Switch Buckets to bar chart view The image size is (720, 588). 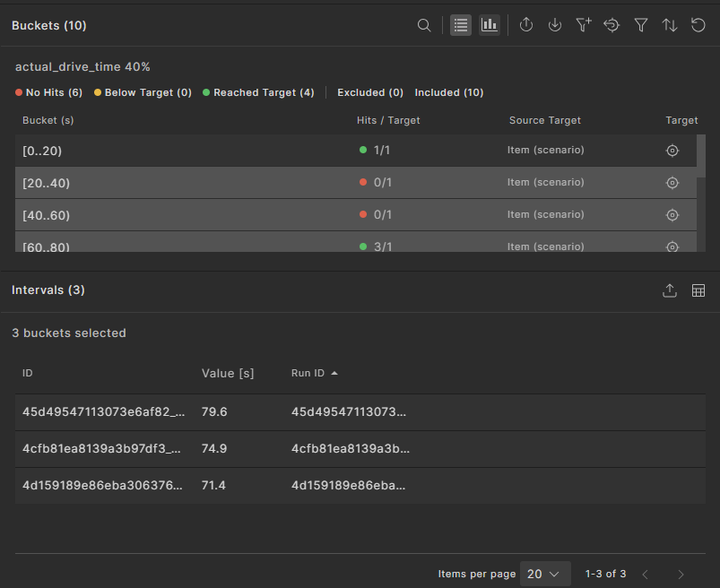pos(490,25)
